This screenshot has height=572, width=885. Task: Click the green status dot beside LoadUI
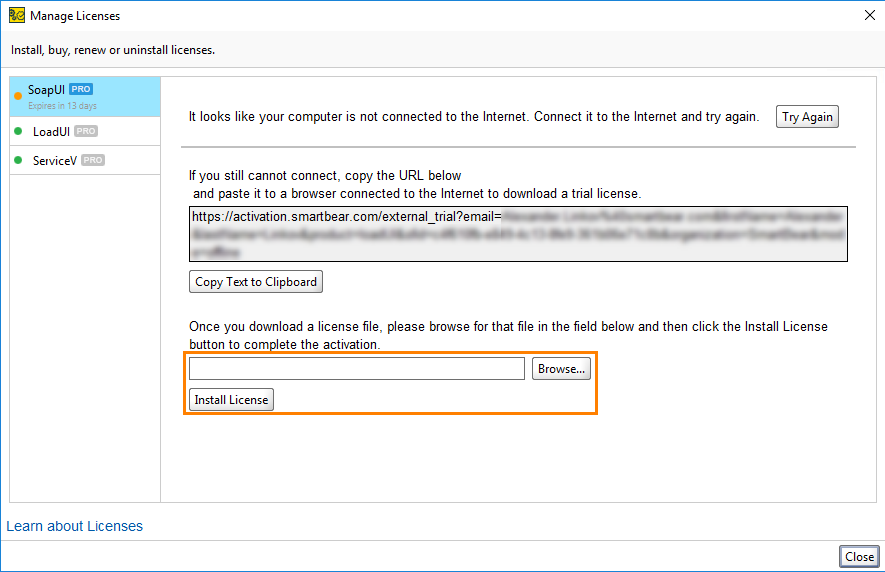click(18, 131)
